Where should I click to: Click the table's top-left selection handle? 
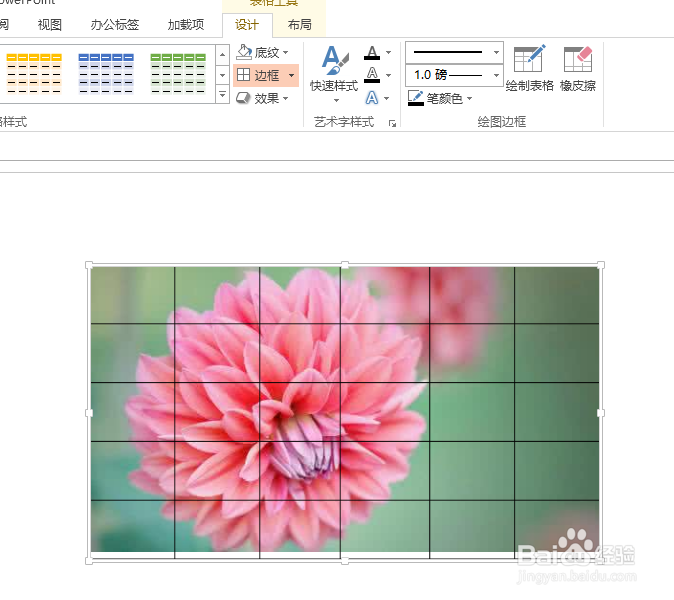[x=89, y=265]
